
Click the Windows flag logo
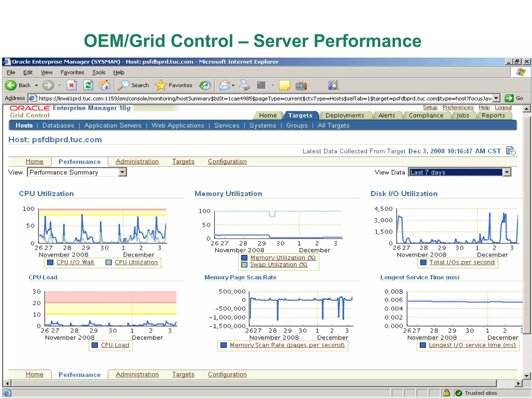pos(521,72)
